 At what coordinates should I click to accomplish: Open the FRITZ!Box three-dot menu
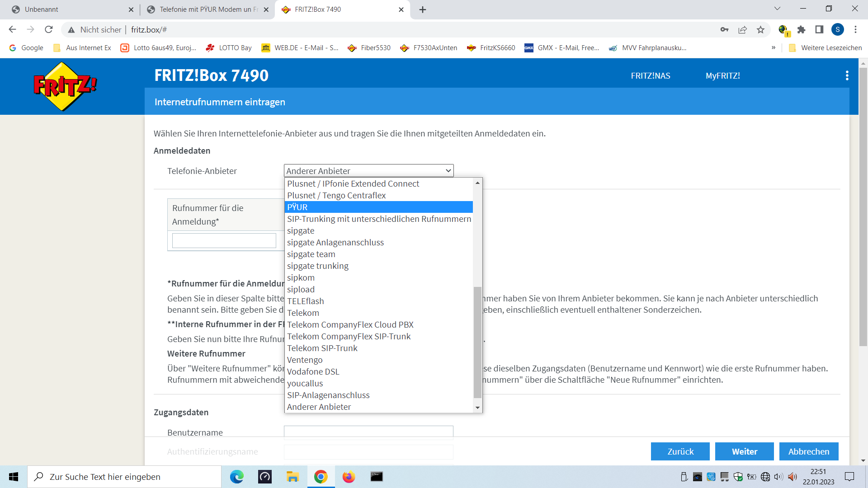coord(847,75)
